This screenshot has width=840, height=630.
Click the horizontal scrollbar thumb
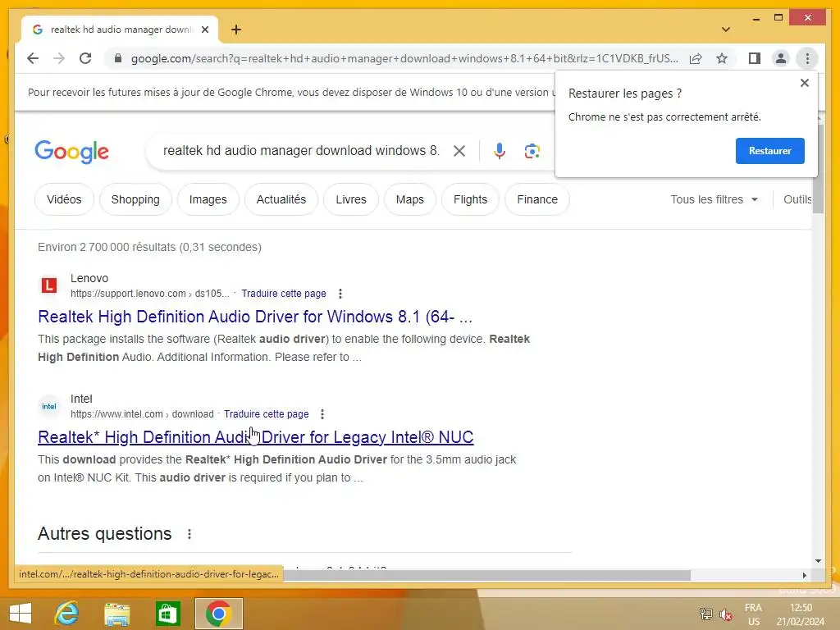pyautogui.click(x=486, y=575)
